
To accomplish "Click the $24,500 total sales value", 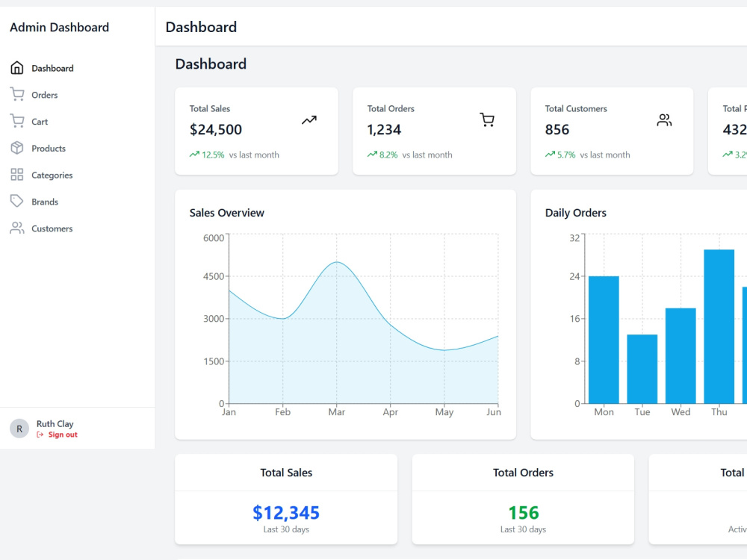I will pyautogui.click(x=216, y=129).
